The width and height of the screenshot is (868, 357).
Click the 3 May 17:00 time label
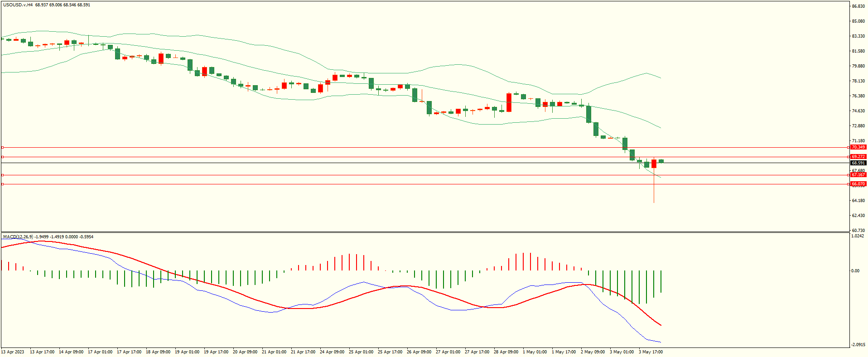pos(651,352)
